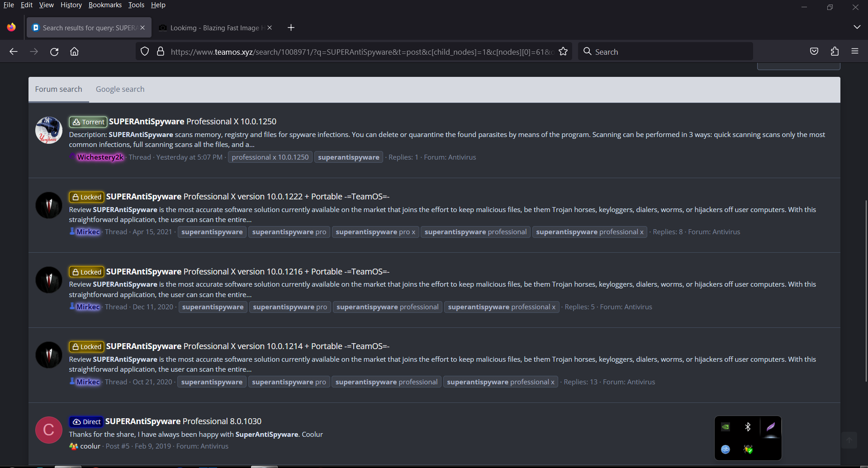Viewport: 868px width, 468px height.
Task: Open Mirkec's name on Apr 15, 2021 thread
Action: [88, 232]
